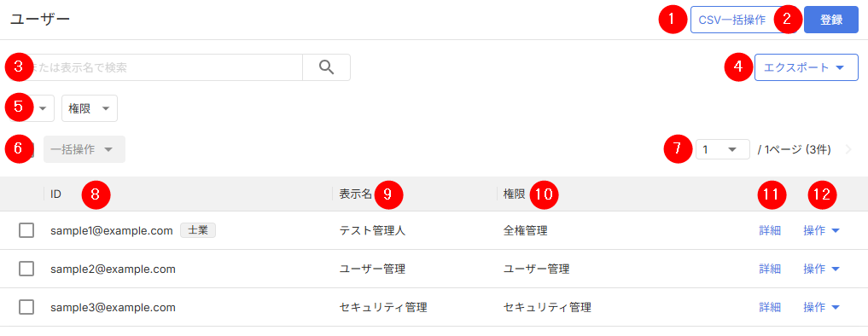Open 操作 menu for sample1@example.com
868x336 pixels.
click(x=822, y=230)
